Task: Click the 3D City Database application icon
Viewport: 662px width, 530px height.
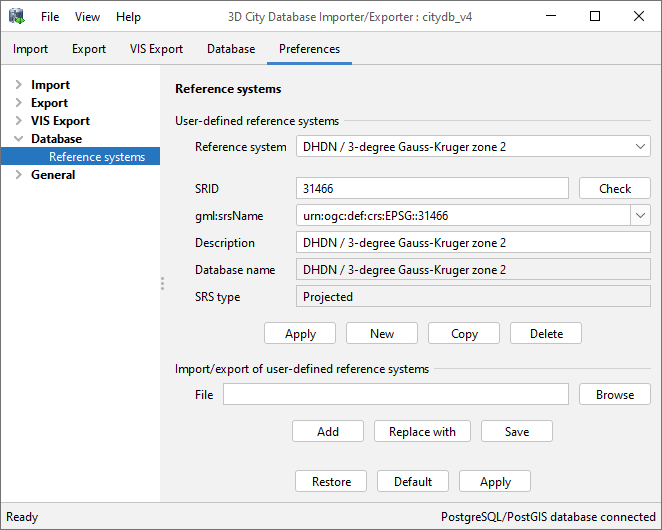Action: [x=17, y=16]
